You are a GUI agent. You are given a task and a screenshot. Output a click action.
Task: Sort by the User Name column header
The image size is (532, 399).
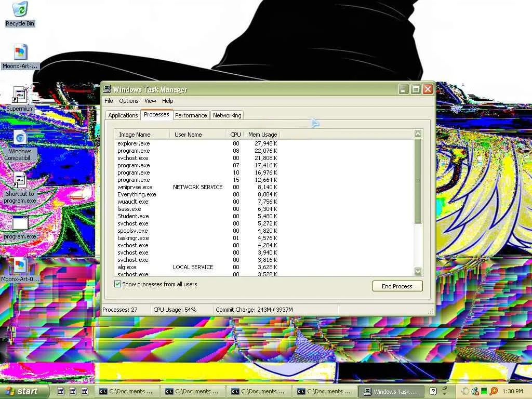[197, 135]
